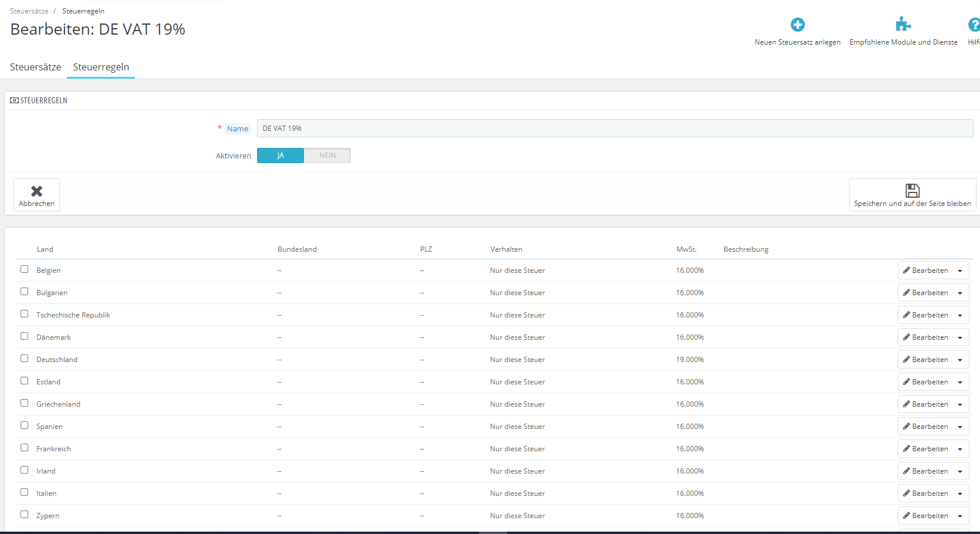980x534 pixels.
Task: Tick the checkbox for Zypern
Action: [24, 515]
